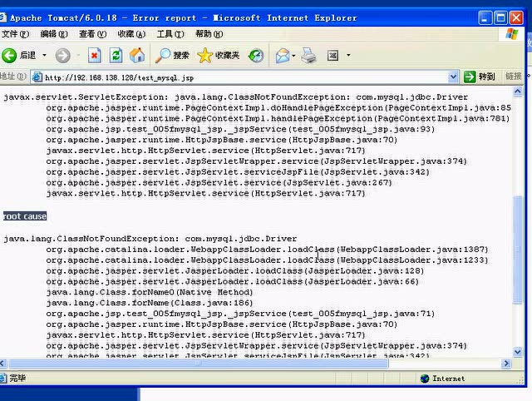Click the 链接 links toolbar label

coord(513,77)
